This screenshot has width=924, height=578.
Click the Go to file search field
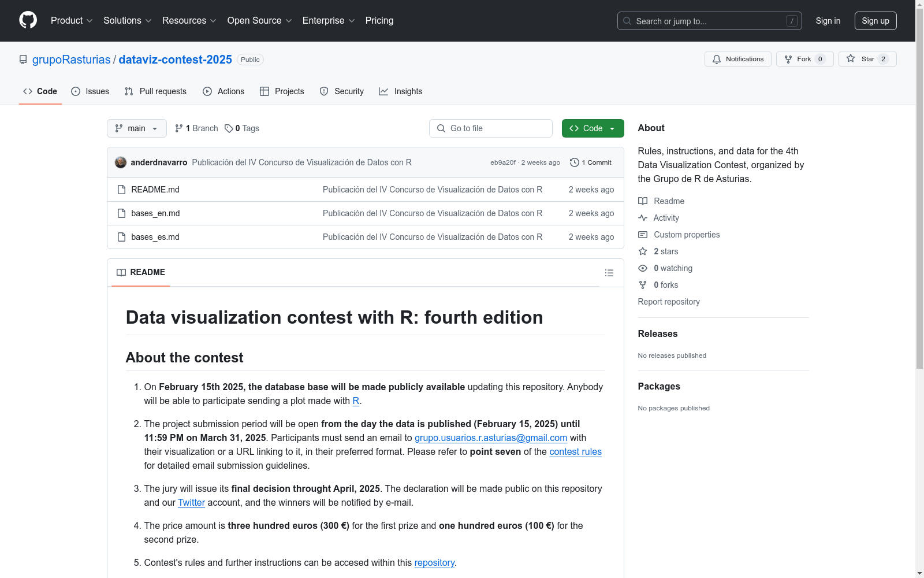(x=491, y=128)
